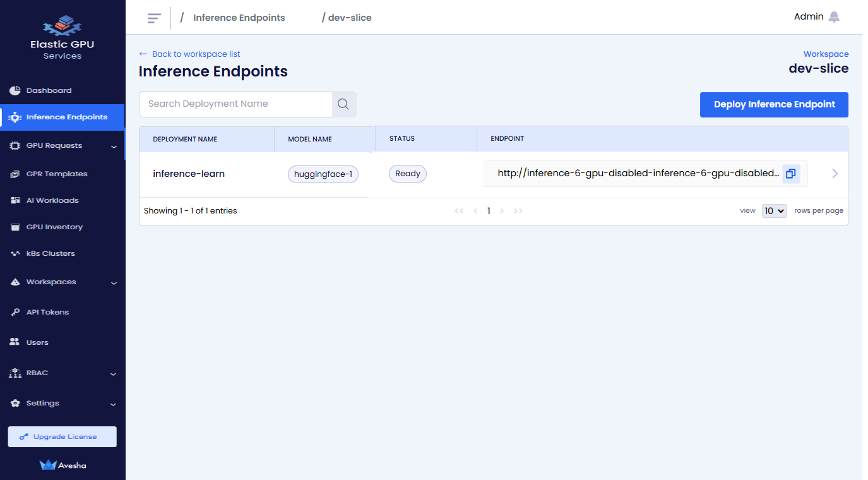Copy the endpoint URL with copy icon

[790, 174]
